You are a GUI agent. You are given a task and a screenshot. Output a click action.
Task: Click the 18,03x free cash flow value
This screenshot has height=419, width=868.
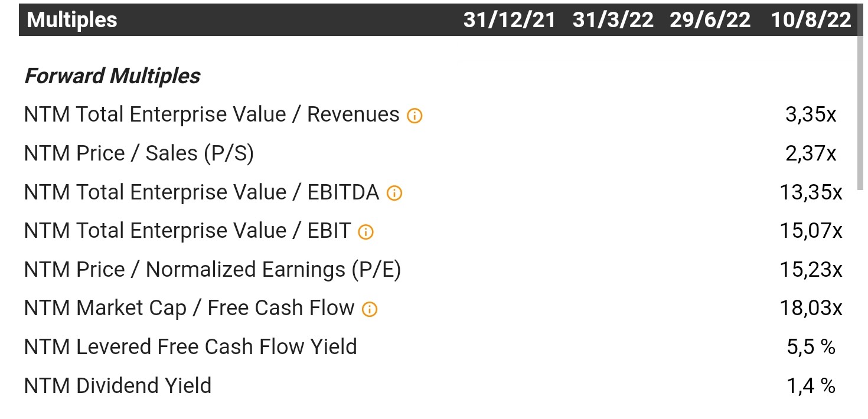coord(811,308)
